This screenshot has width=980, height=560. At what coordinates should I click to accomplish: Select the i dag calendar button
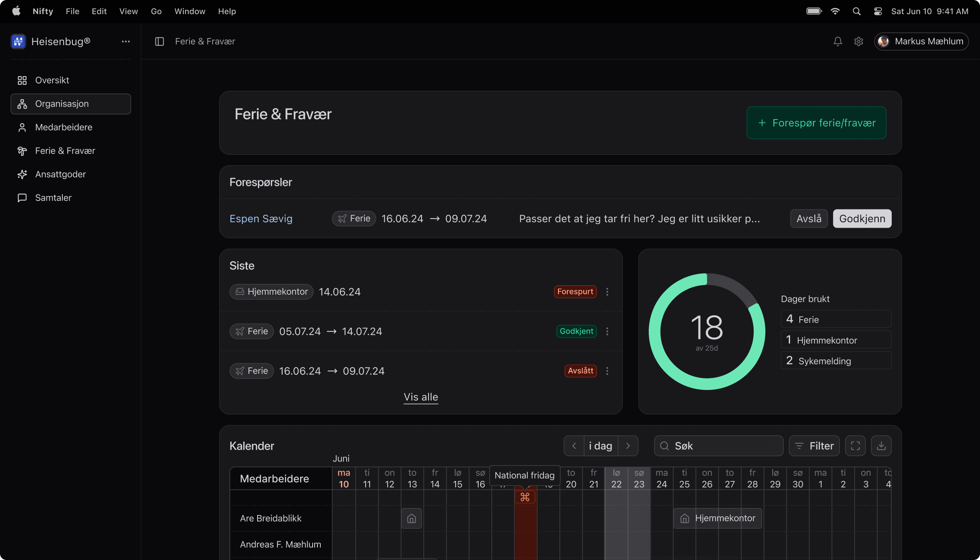point(600,445)
